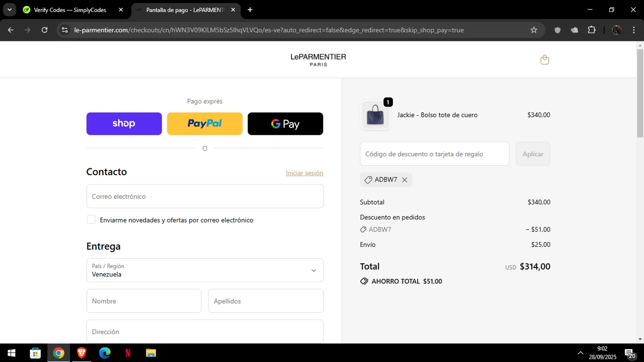Click the Nombre input field
644x362 pixels.
pos(144,301)
